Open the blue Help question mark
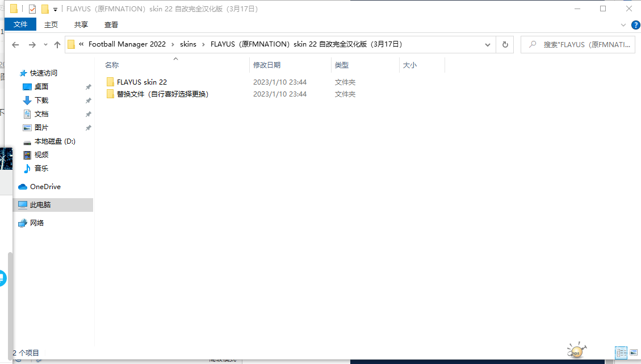The image size is (641, 364). coord(636,25)
